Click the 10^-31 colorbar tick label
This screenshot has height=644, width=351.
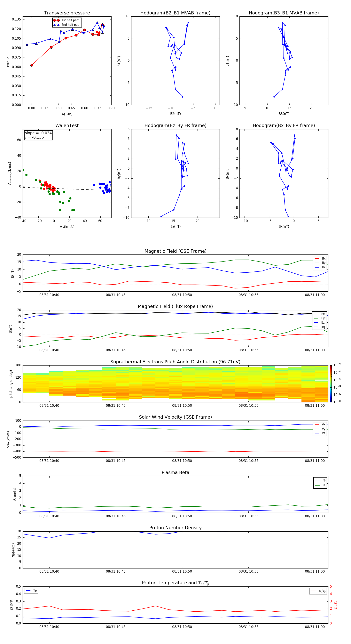click(337, 402)
